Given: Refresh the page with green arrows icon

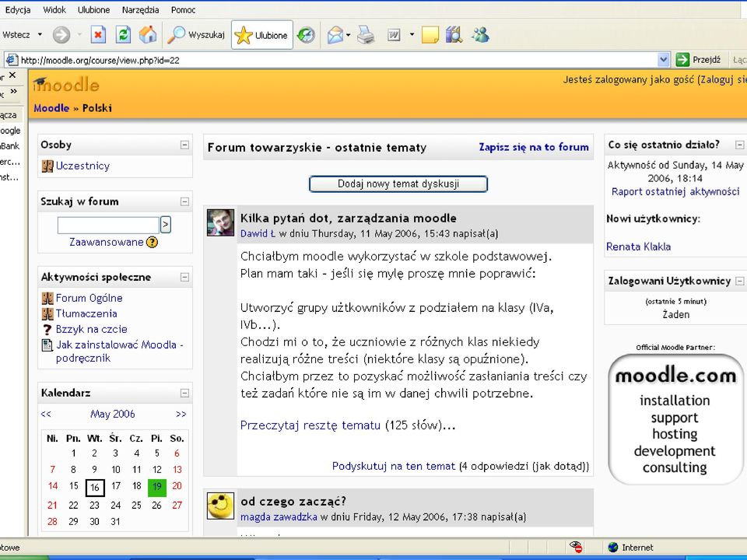Looking at the screenshot, I should click(123, 35).
